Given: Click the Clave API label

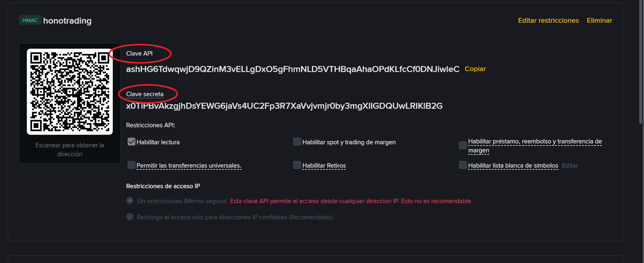Looking at the screenshot, I should click(139, 54).
